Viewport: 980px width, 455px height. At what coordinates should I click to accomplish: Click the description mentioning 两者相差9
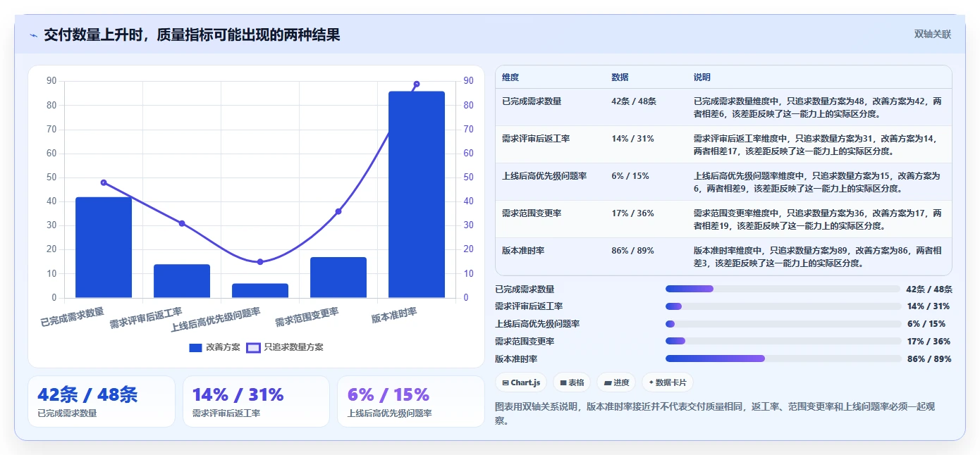818,182
